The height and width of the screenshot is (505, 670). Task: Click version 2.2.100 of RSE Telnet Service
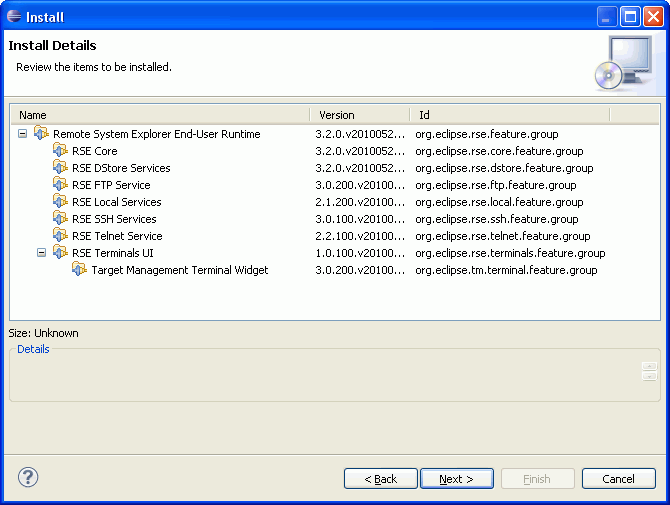[x=360, y=236]
